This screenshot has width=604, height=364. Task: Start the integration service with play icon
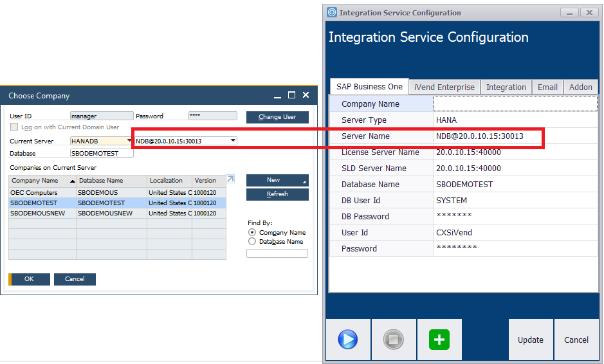(348, 340)
